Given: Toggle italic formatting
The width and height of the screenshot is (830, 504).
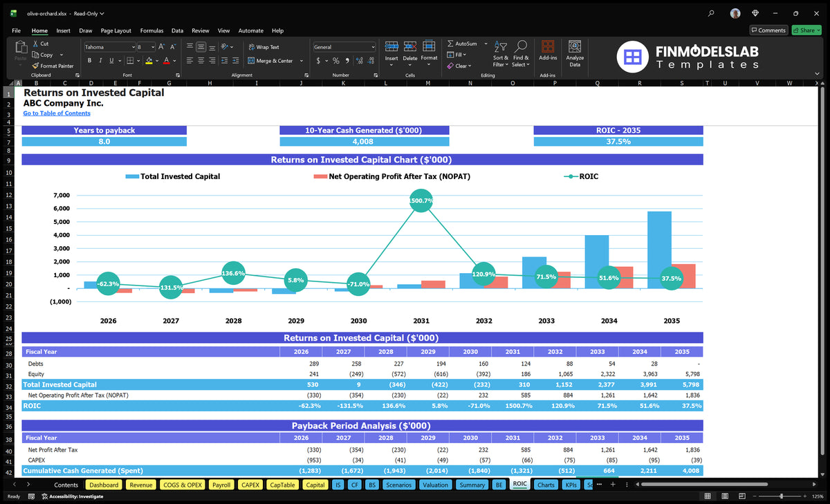Looking at the screenshot, I should click(100, 61).
